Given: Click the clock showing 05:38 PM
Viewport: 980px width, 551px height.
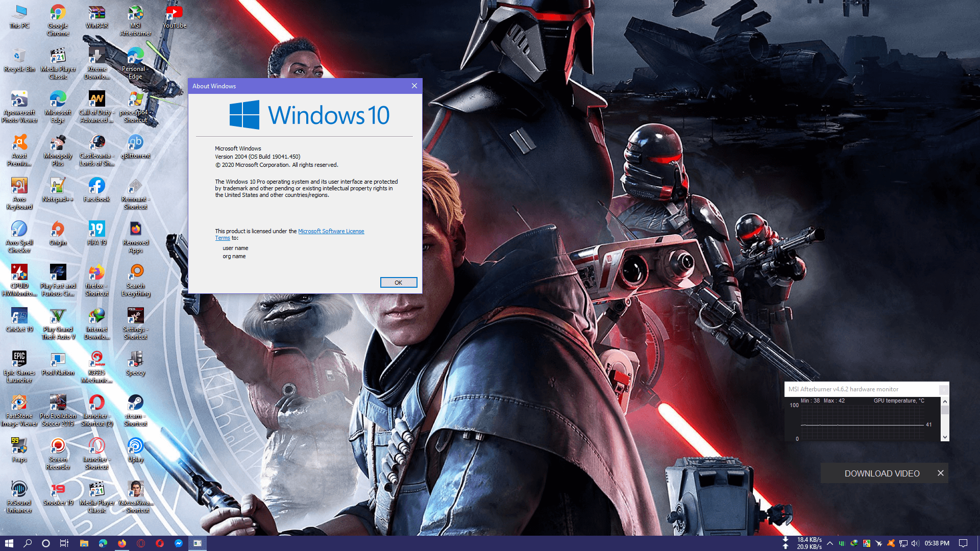Looking at the screenshot, I should tap(937, 543).
